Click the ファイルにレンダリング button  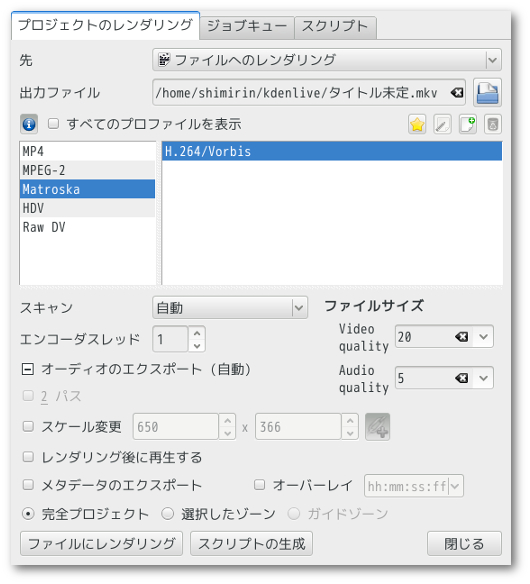coord(101,544)
